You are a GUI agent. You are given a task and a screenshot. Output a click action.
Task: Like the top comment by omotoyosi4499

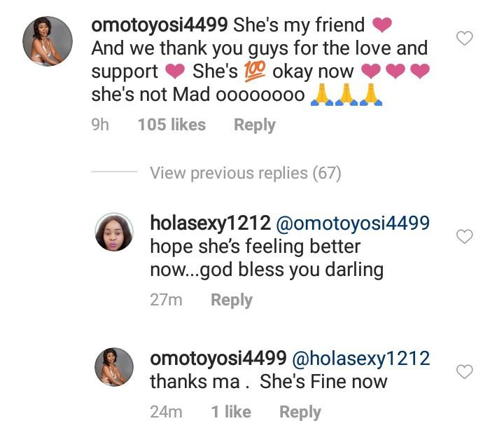tap(465, 39)
